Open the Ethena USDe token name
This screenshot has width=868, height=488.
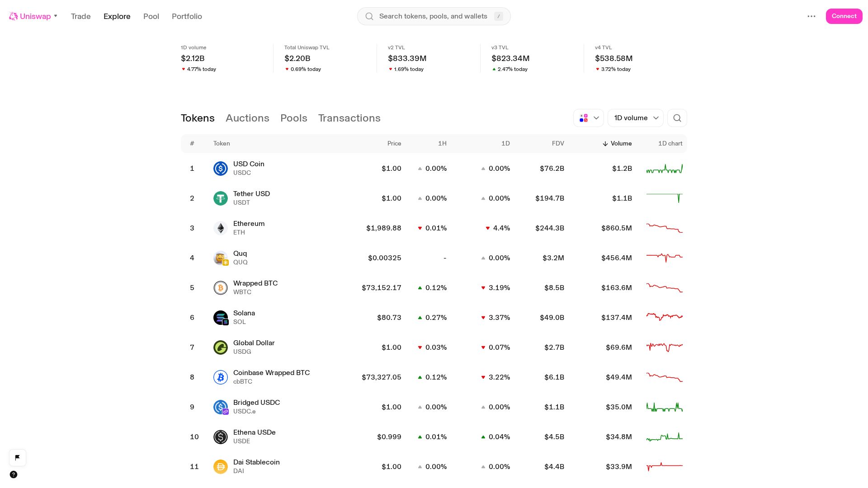[255, 432]
